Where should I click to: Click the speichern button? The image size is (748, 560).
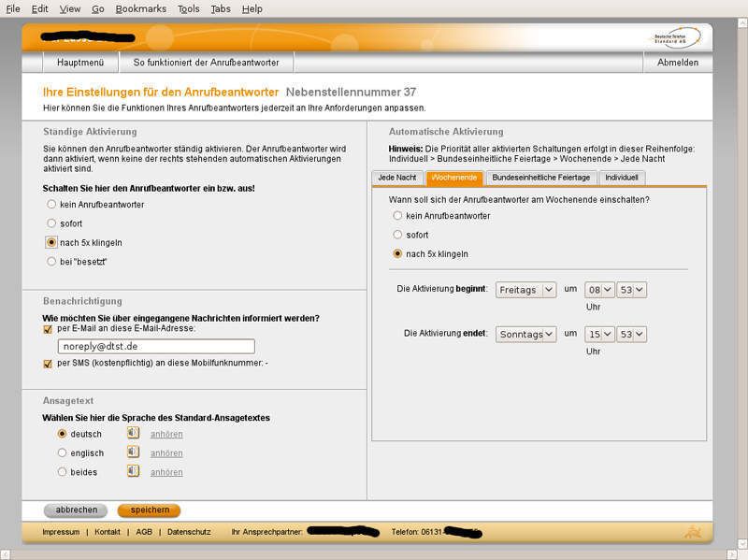[150, 510]
